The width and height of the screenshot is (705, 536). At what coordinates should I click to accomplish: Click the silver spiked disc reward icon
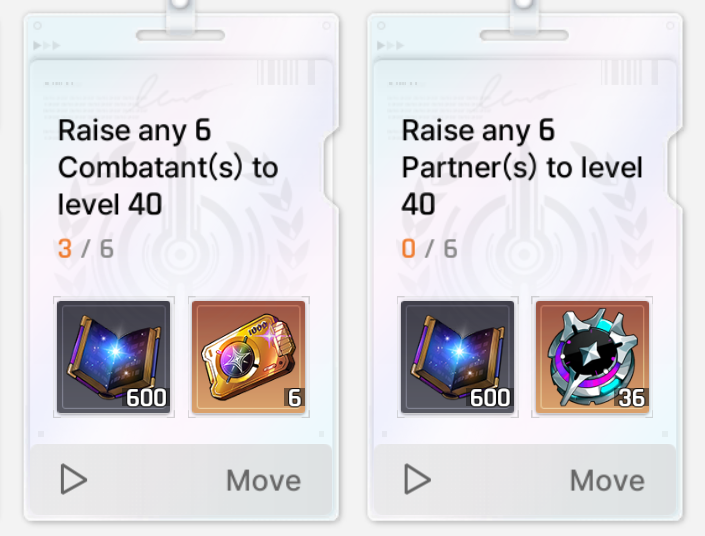coord(592,357)
